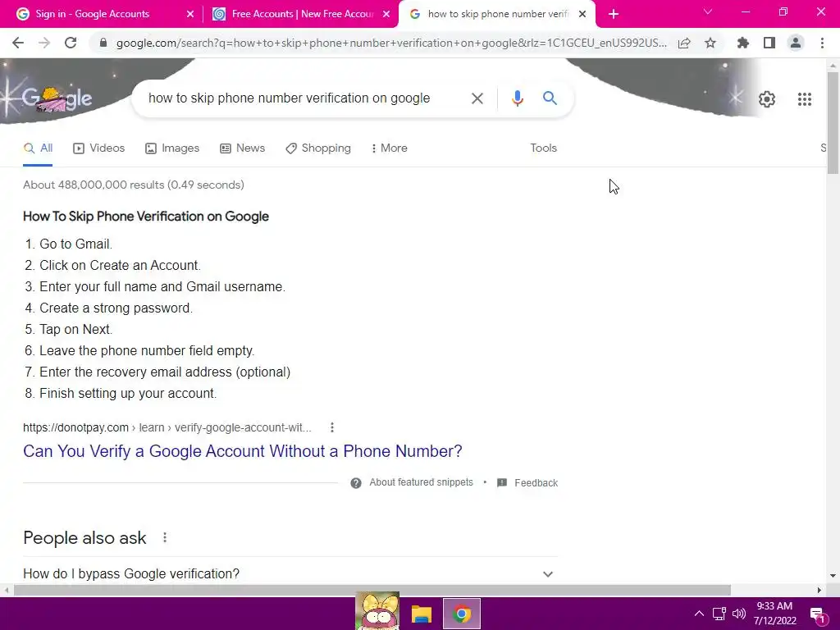
Task: Click the donotpay.com result URL
Action: [167, 427]
